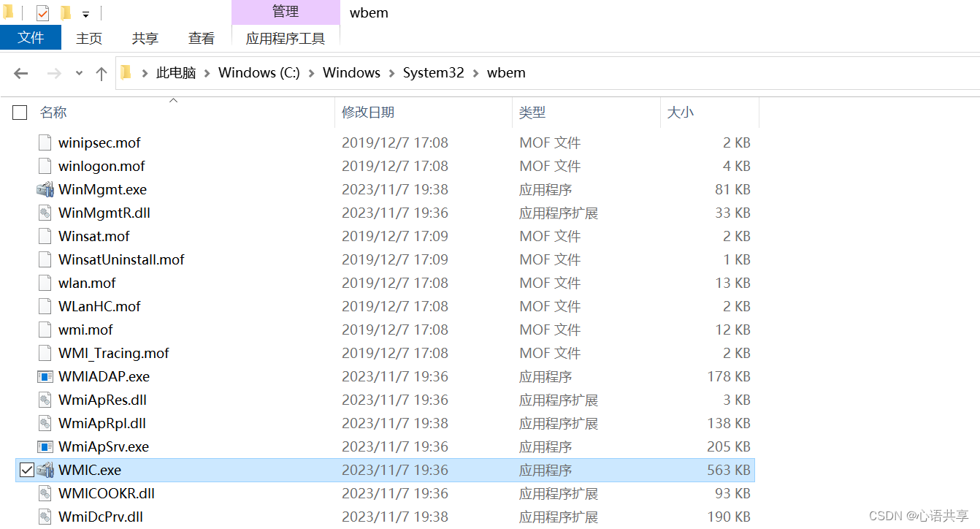Uncheck the checkbox next to WMIC.exe
Image resolution: width=980 pixels, height=529 pixels.
[x=26, y=470]
